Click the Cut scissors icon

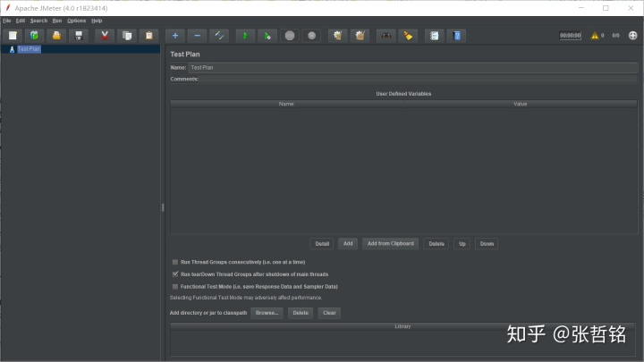click(x=105, y=36)
